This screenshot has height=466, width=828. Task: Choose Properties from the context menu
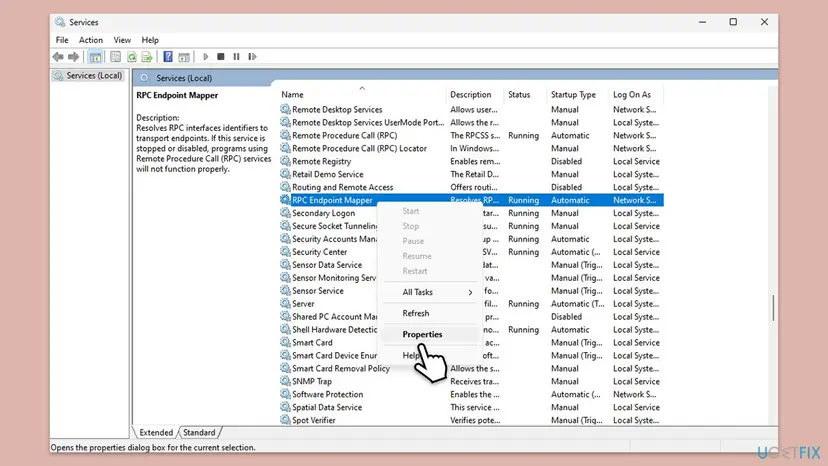coord(430,334)
